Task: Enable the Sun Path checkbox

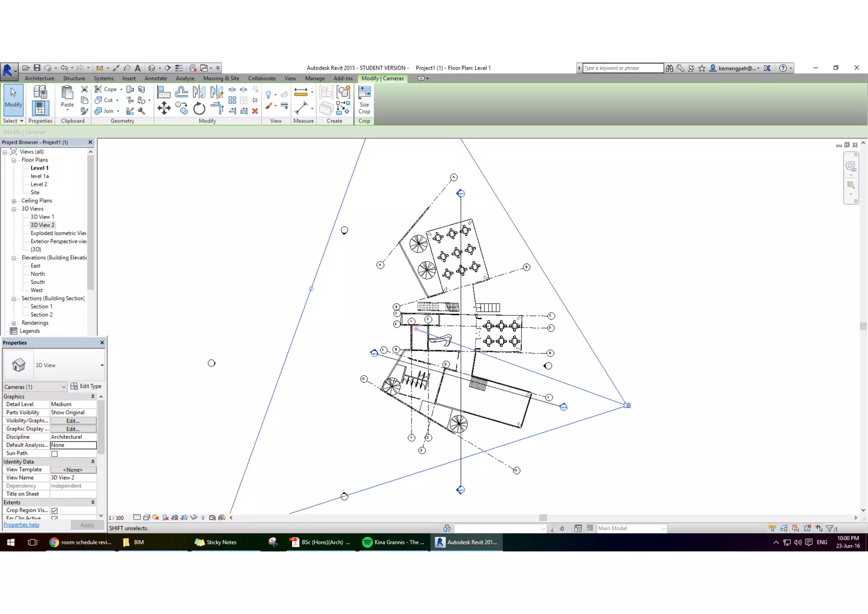Action: point(55,454)
